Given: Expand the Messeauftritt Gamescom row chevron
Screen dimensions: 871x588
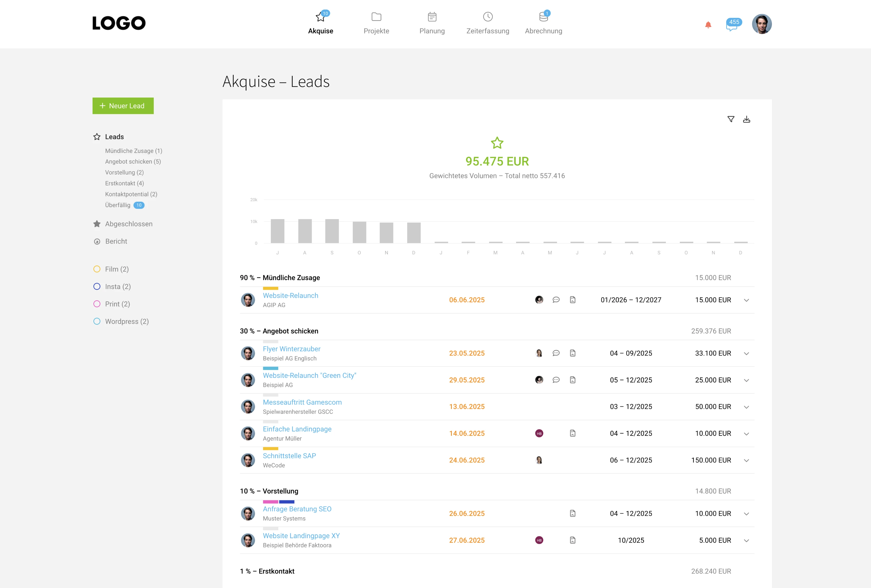Looking at the screenshot, I should coord(746,407).
